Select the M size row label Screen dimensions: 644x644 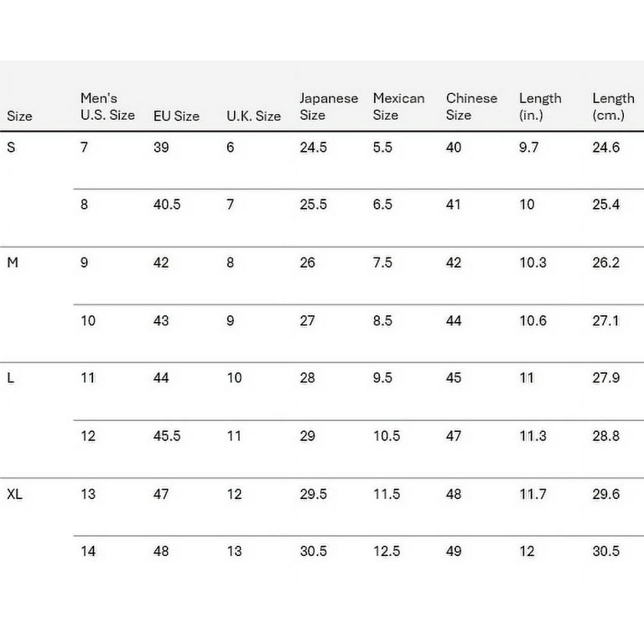[13, 262]
